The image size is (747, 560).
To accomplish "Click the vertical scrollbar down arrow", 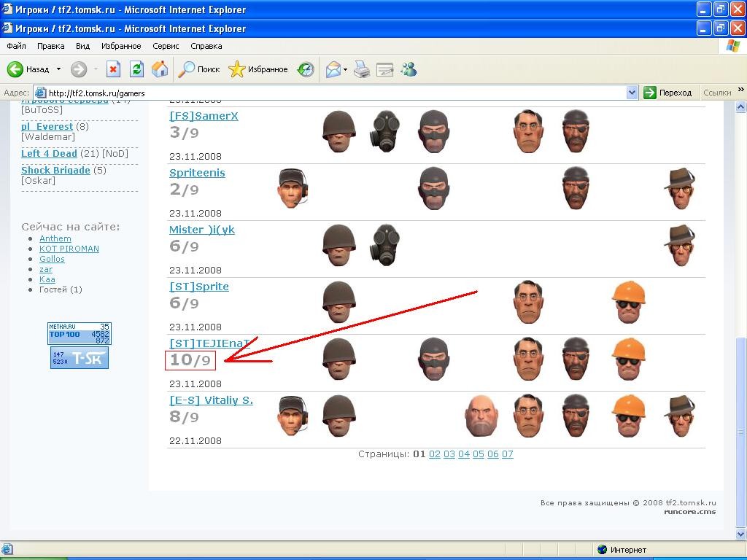I will pyautogui.click(x=740, y=534).
